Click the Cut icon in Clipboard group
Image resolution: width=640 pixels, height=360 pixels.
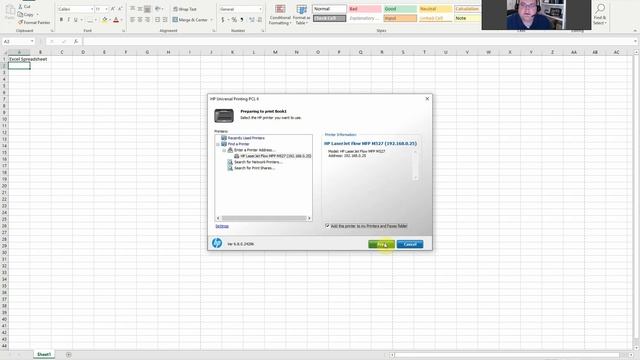[20, 7]
